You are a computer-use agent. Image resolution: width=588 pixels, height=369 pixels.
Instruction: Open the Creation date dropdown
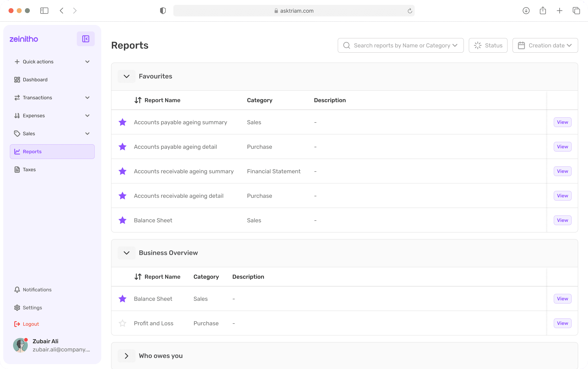tap(545, 45)
